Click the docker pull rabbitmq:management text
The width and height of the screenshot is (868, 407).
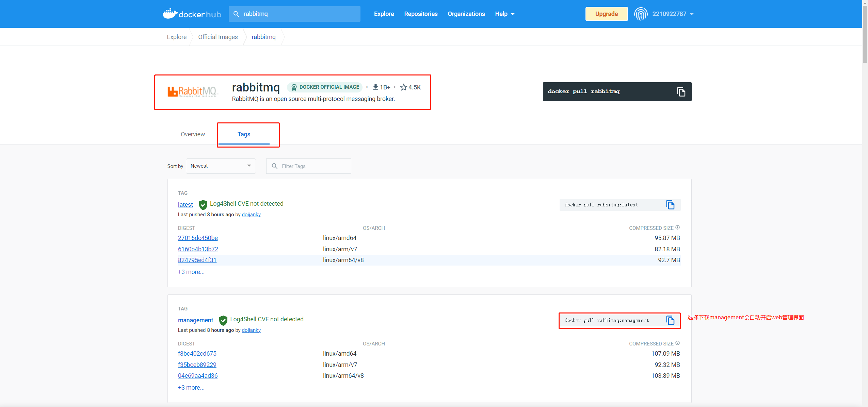pyautogui.click(x=607, y=320)
